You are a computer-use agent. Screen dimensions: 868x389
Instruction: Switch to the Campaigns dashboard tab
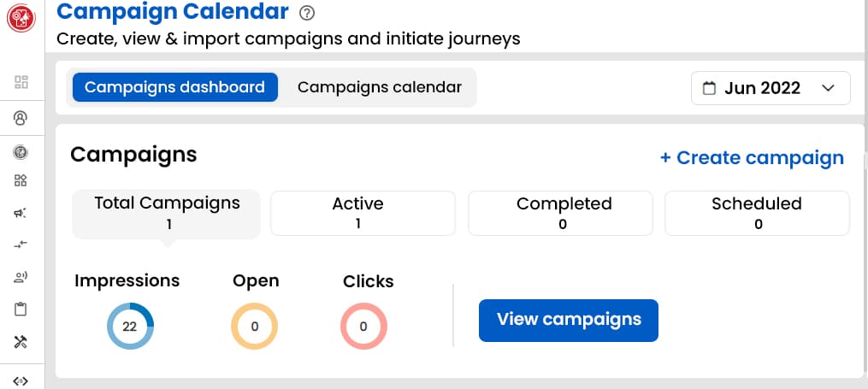[x=174, y=87]
